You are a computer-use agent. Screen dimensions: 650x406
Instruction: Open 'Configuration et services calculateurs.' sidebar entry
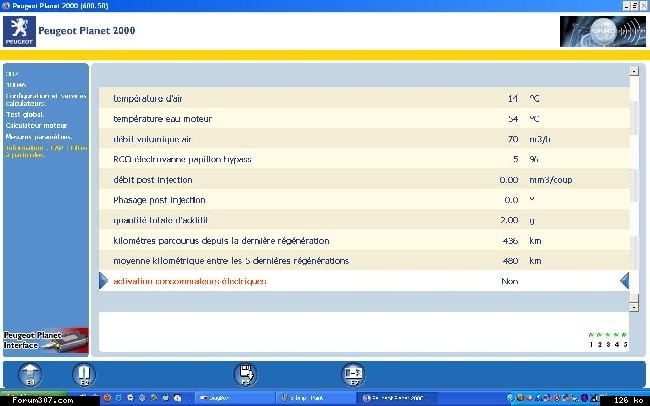46,100
